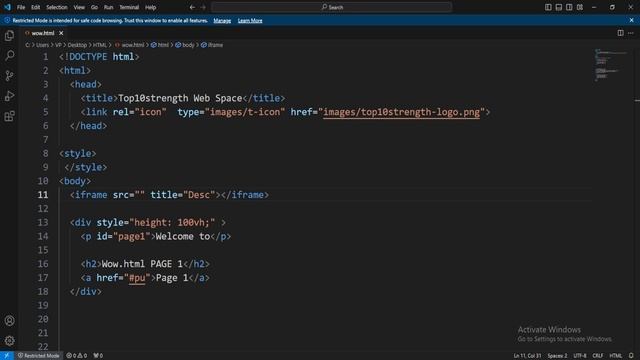The width and height of the screenshot is (640, 360).
Task: Click the Restricted Mode status bar item
Action: coord(39,356)
